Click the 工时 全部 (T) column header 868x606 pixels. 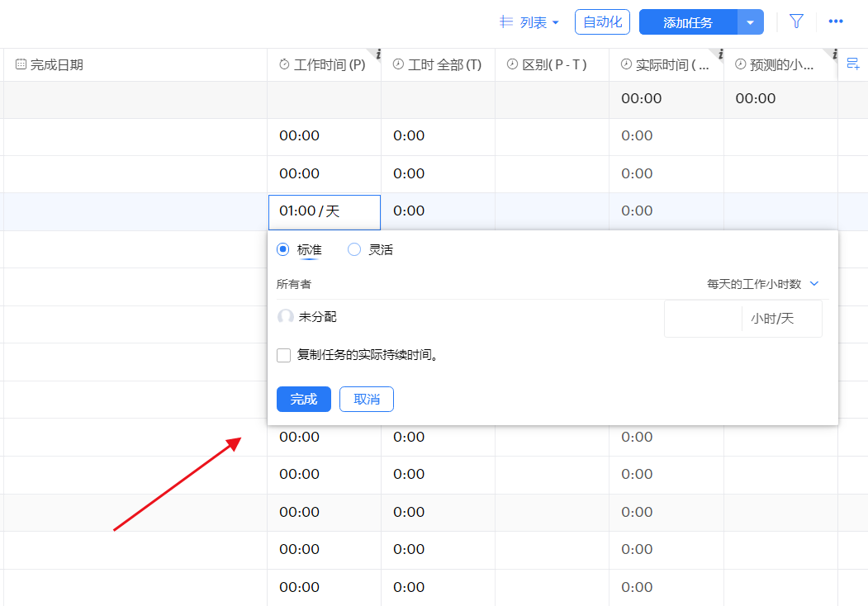click(x=438, y=64)
